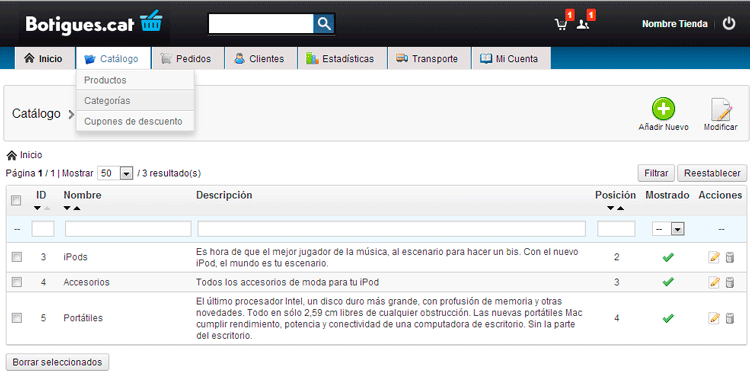Select Cupones de descuento menu item
Image resolution: width=750 pixels, height=375 pixels.
(x=135, y=121)
